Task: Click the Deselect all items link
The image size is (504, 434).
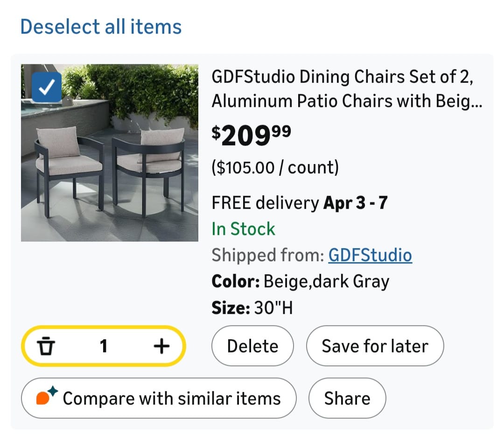Action: pyautogui.click(x=101, y=27)
